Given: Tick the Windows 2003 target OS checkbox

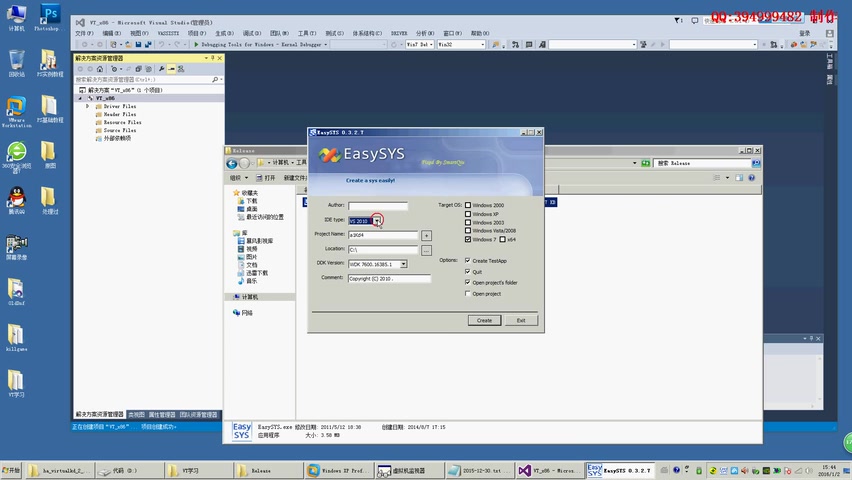Looking at the screenshot, I should point(468,222).
